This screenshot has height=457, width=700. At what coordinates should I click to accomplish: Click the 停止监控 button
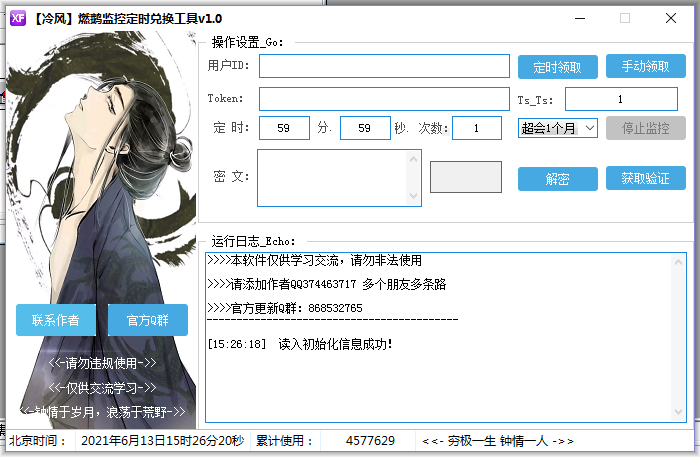click(x=645, y=128)
